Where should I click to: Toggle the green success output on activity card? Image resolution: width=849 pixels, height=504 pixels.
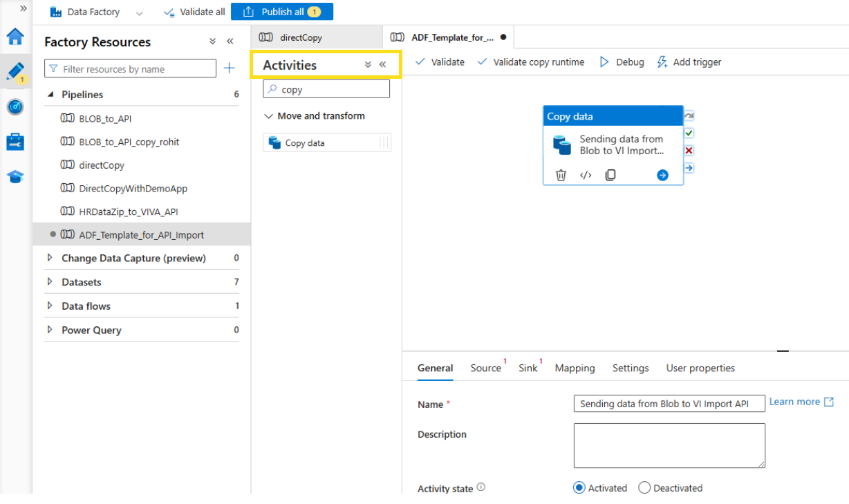[x=689, y=133]
